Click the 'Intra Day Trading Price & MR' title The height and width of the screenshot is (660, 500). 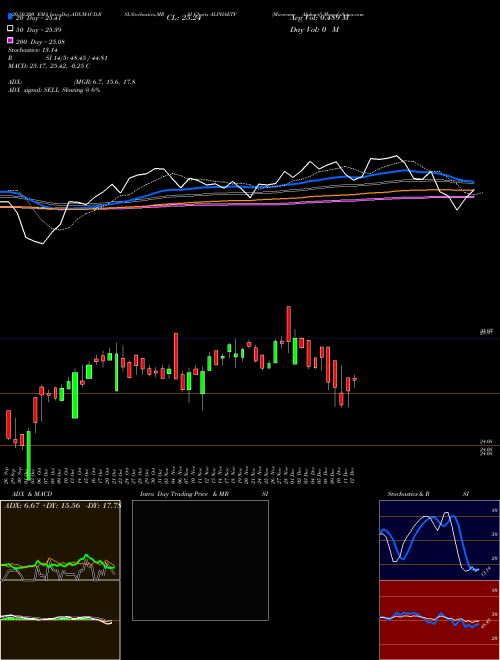click(184, 494)
